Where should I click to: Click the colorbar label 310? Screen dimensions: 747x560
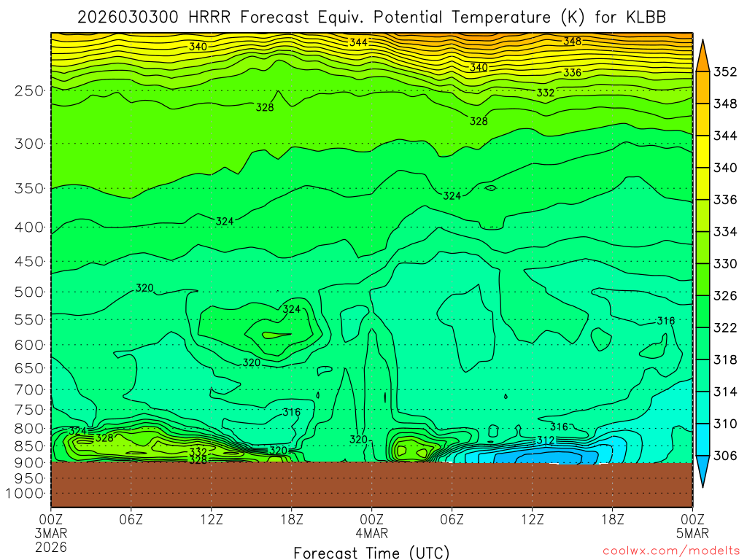725,424
